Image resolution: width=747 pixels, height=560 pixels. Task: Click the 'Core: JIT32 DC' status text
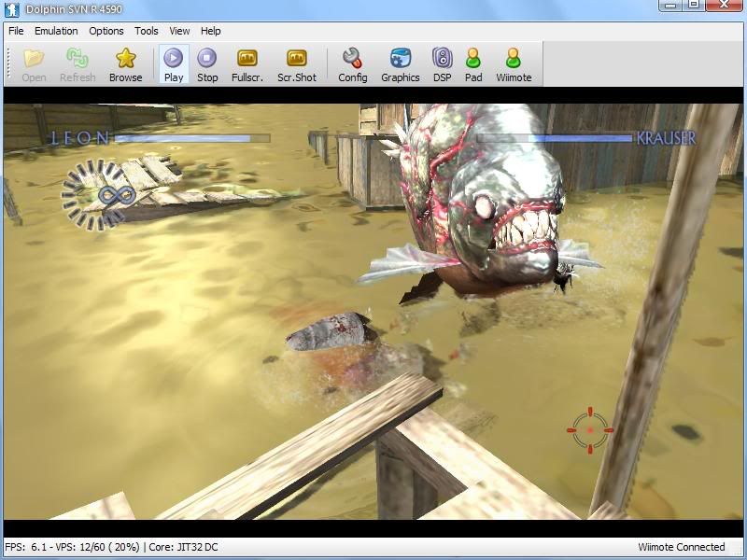pos(183,547)
